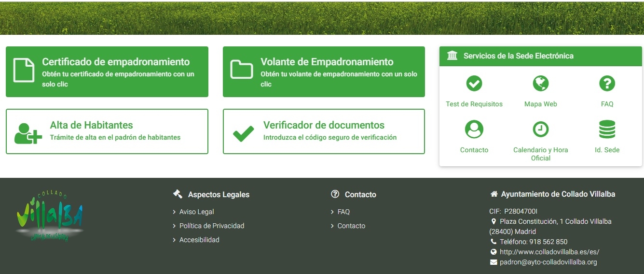
Task: Click the Volante de Empadronamiento folder icon
Action: (x=242, y=70)
